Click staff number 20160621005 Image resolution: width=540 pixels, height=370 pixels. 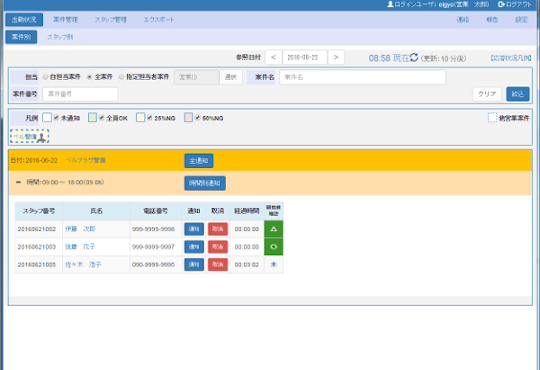click(x=37, y=265)
